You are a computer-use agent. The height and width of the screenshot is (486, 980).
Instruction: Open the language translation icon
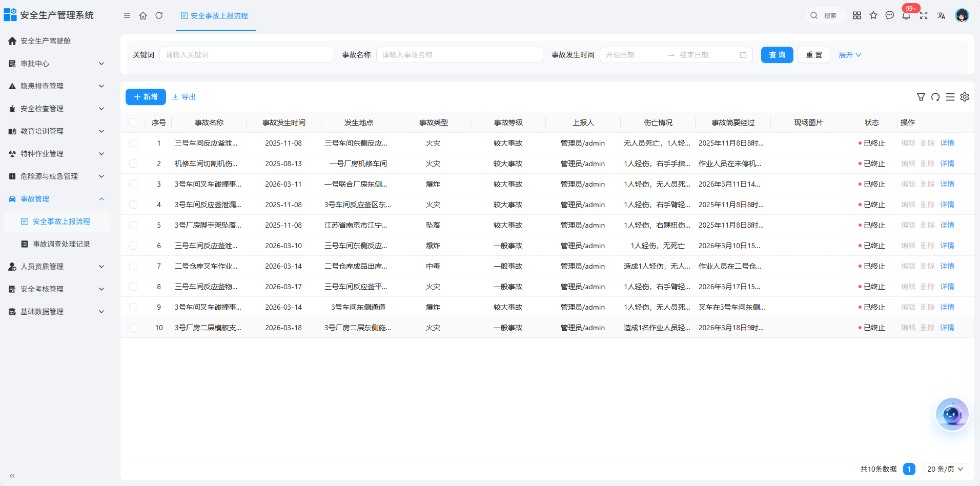pos(941,15)
